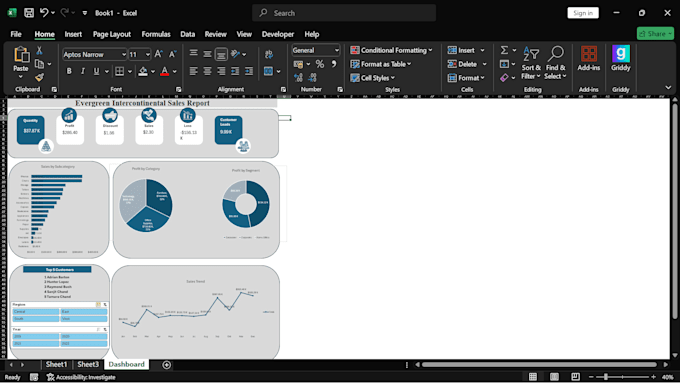Click the Increase Decimal icon

[x=298, y=78]
